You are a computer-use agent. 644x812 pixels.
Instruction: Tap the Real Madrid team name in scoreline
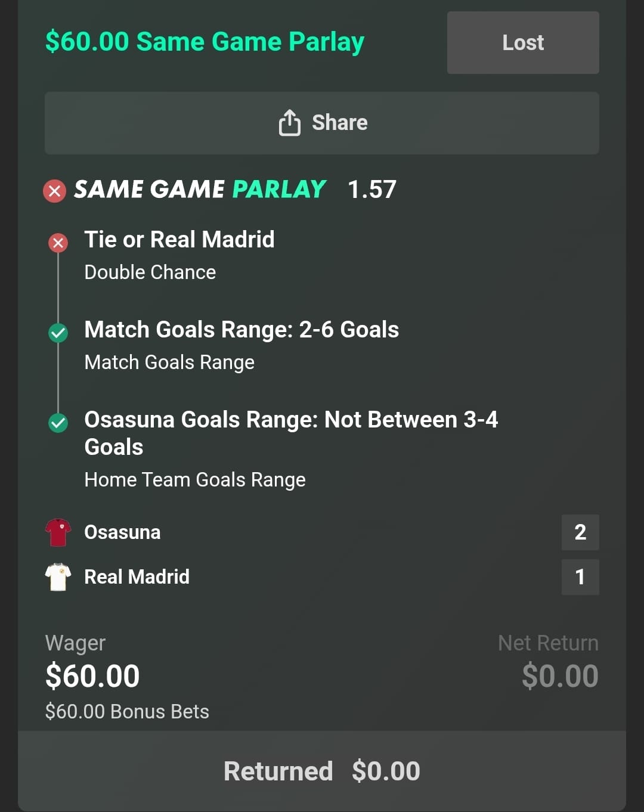click(137, 577)
